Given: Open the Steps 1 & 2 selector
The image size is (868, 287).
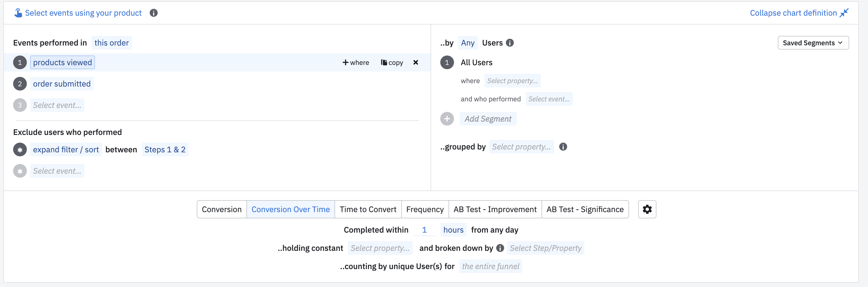Looking at the screenshot, I should [x=165, y=150].
